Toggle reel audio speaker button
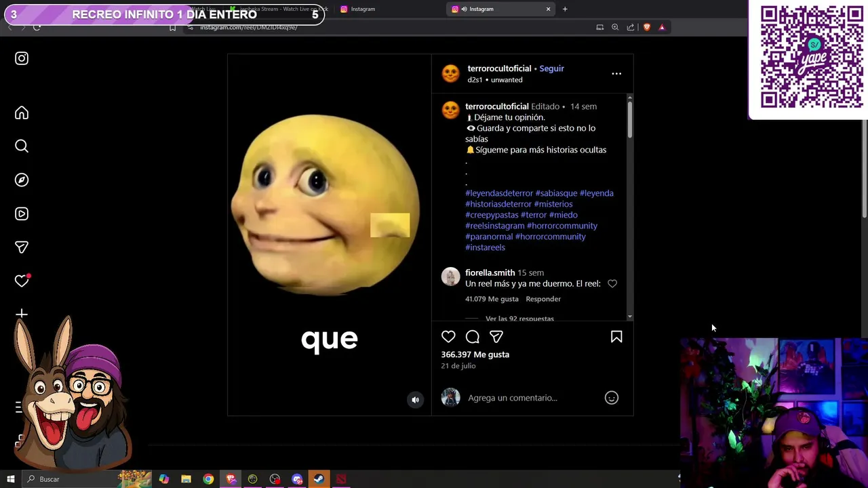Screen dimensions: 868x488 (x=416, y=400)
